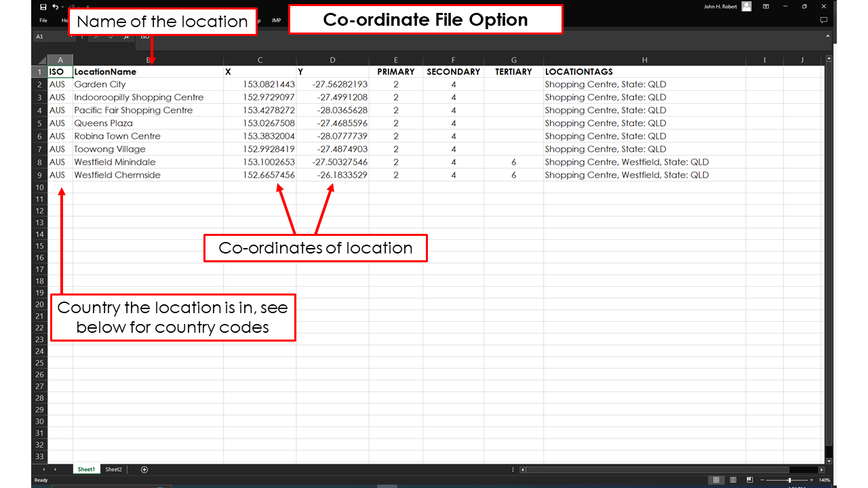
Task: Click the horizontal scrollbar right arrow
Action: (x=821, y=470)
